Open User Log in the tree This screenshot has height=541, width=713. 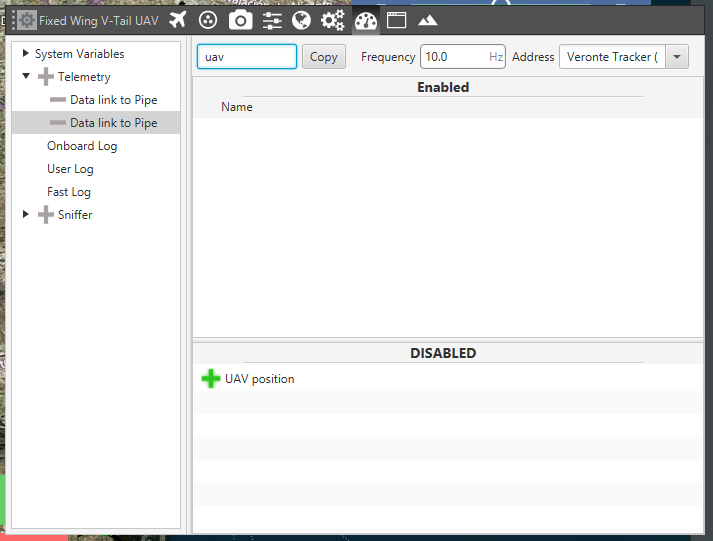[70, 169]
